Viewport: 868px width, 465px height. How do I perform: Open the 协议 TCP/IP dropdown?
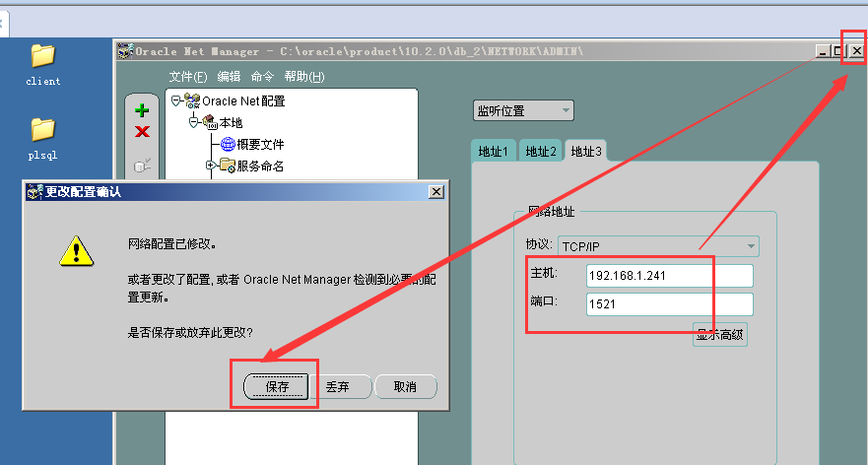click(658, 245)
